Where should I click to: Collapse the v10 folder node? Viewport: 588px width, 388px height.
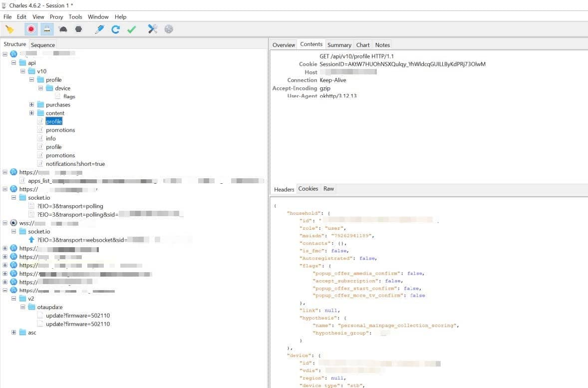[23, 71]
